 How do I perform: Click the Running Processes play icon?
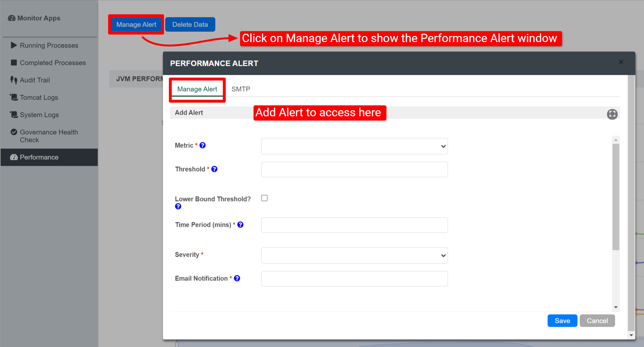point(13,45)
